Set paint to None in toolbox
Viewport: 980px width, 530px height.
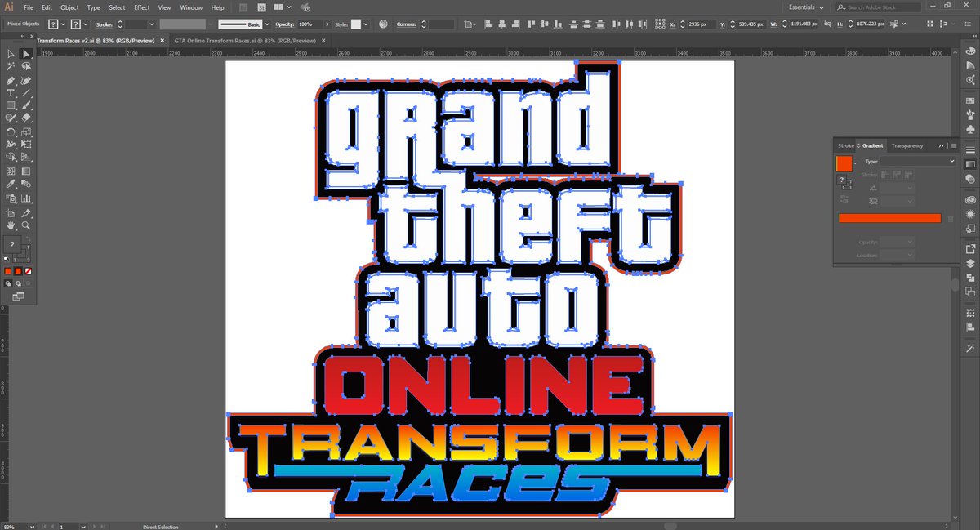[x=28, y=270]
